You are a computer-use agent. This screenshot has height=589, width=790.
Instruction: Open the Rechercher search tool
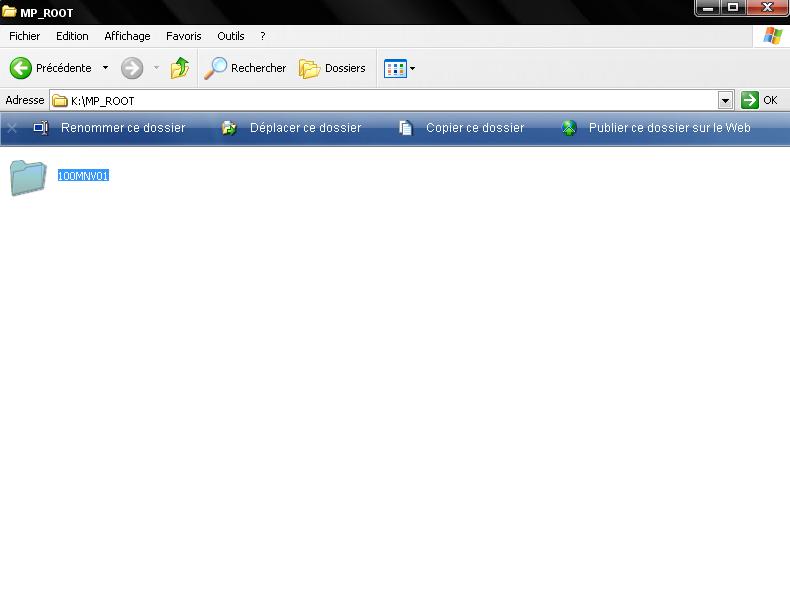[x=245, y=68]
